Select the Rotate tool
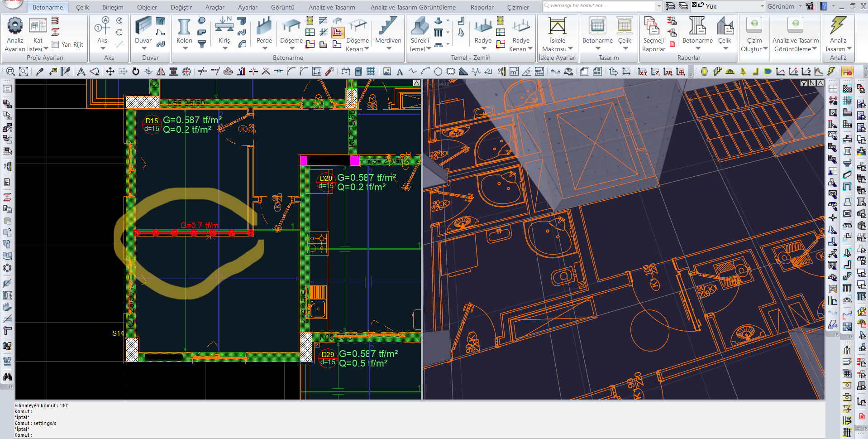Screen dimensions: 868x439 (x=136, y=71)
